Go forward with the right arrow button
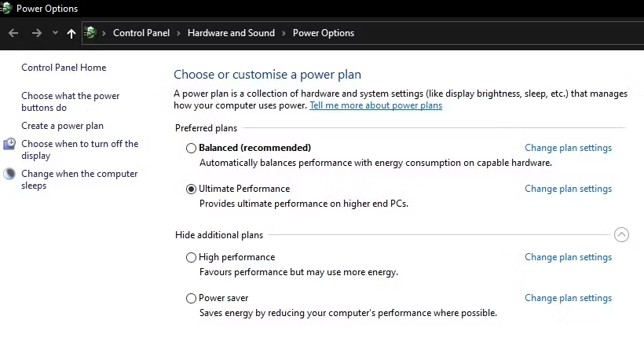644x342 pixels. 37,33
